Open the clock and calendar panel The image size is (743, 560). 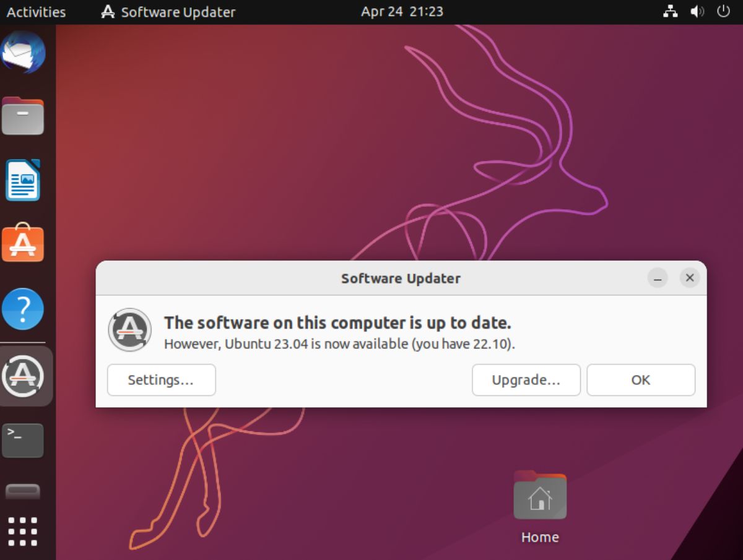click(402, 12)
